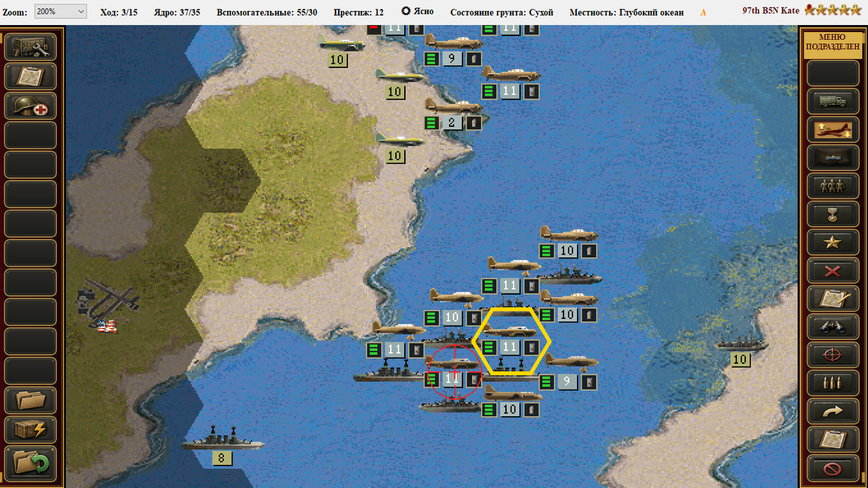Click the red X disband button

click(833, 271)
